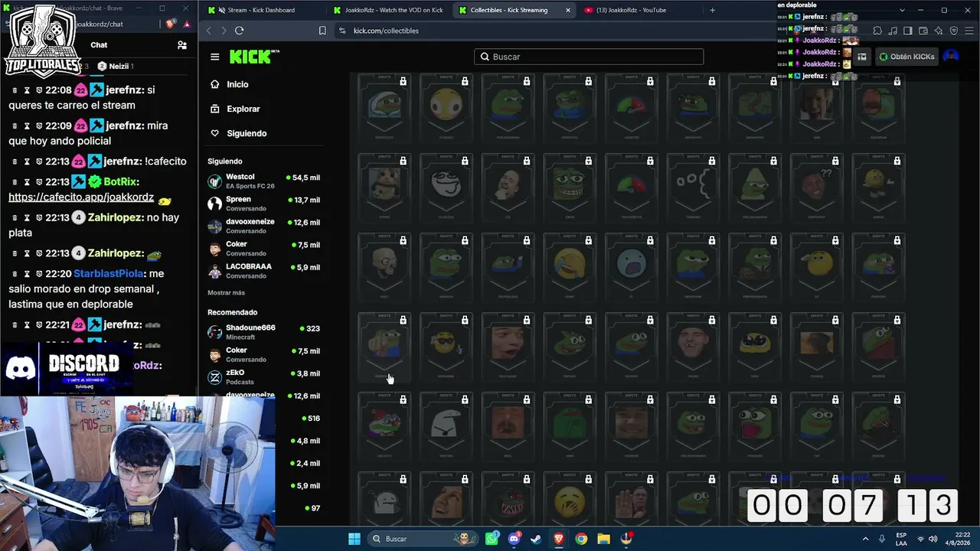Image resolution: width=980 pixels, height=551 pixels.
Task: Open the Kick sidebar hamburger menu
Action: [215, 57]
